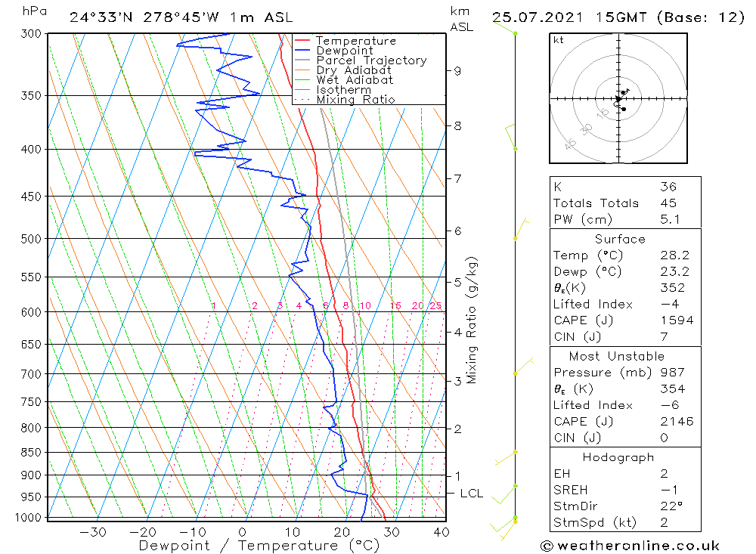
Task: Click the wind barb at 300 hPa
Action: click(505, 28)
